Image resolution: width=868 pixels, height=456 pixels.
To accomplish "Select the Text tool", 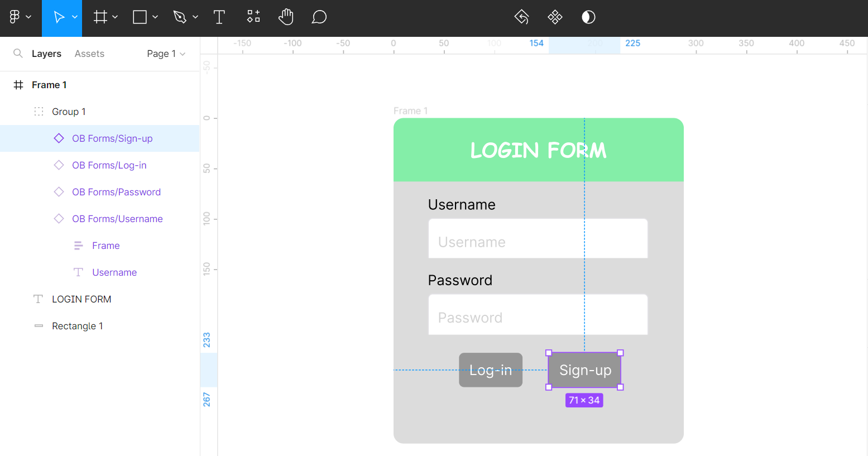I will click(x=219, y=17).
